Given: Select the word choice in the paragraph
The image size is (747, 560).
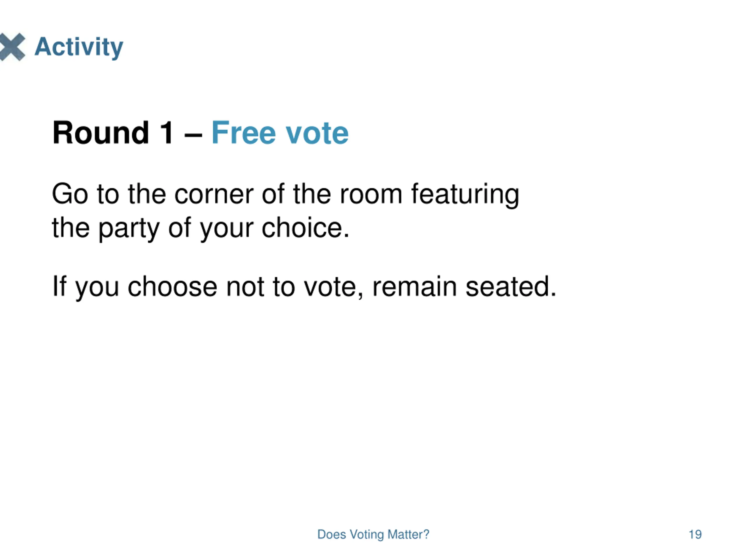Looking at the screenshot, I should (305, 228).
